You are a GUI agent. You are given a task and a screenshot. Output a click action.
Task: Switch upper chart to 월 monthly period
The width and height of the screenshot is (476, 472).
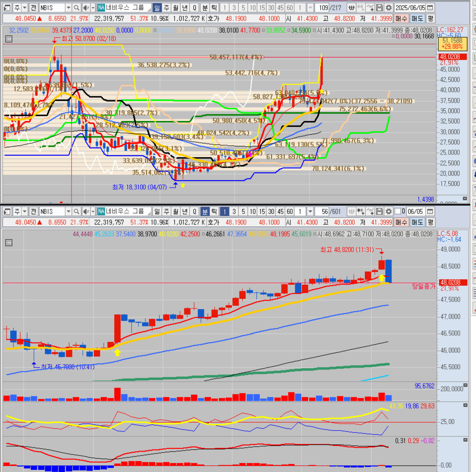[x=175, y=7]
